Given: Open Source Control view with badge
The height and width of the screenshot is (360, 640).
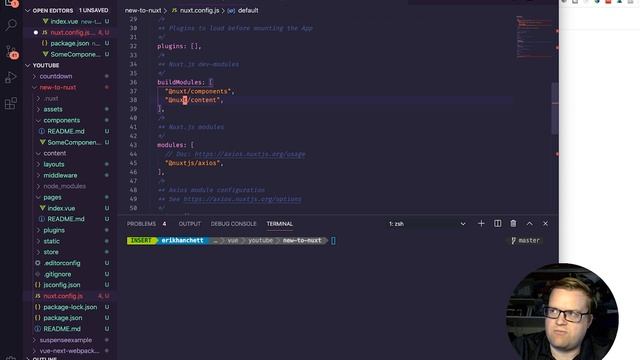Looking at the screenshot, I should tap(11, 51).
